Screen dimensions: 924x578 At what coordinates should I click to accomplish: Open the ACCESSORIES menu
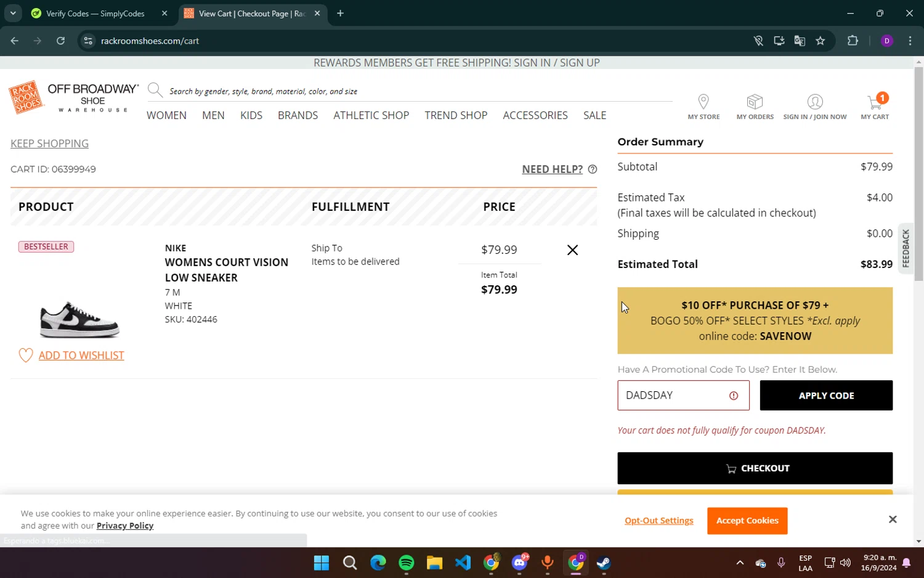coord(535,115)
